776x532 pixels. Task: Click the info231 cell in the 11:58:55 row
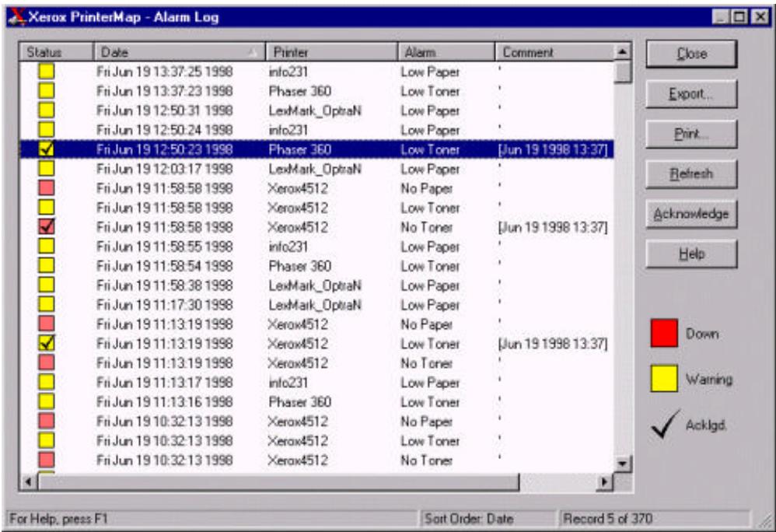tap(288, 247)
